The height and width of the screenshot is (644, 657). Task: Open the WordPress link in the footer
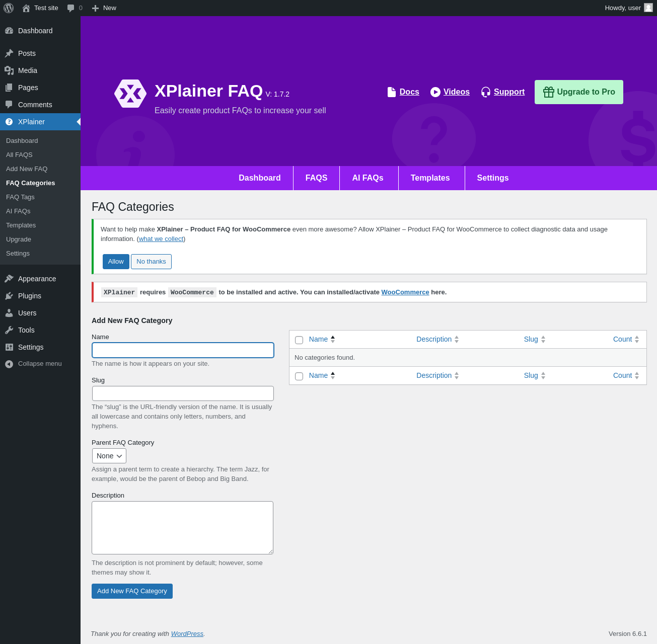(x=187, y=634)
